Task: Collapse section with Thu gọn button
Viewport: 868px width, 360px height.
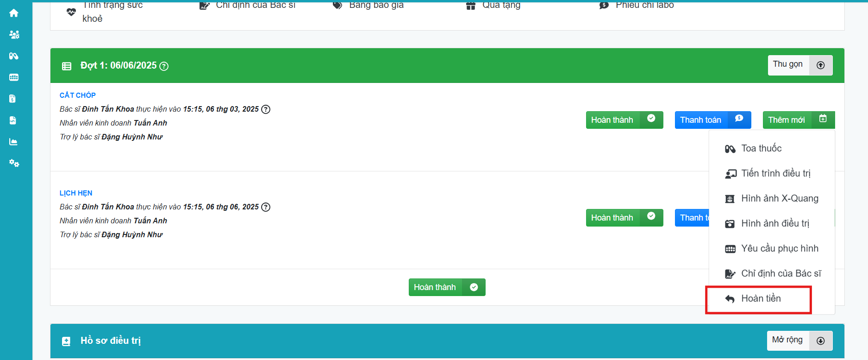Action: (799, 65)
